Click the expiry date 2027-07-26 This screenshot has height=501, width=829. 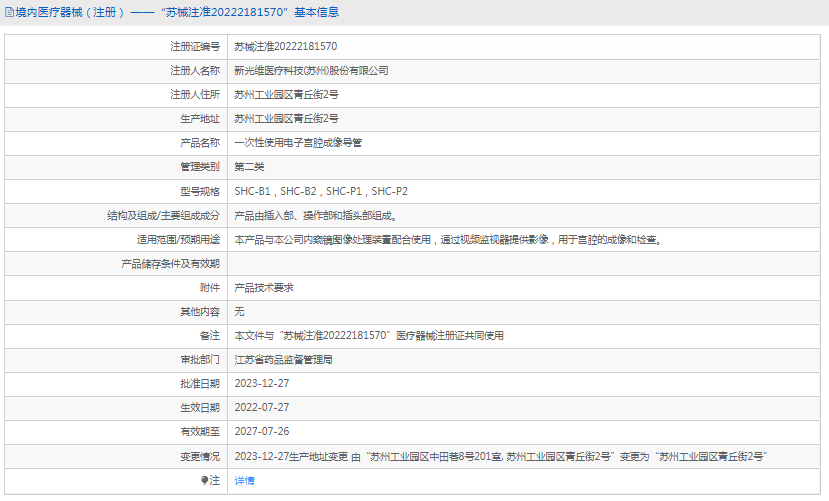click(x=262, y=431)
